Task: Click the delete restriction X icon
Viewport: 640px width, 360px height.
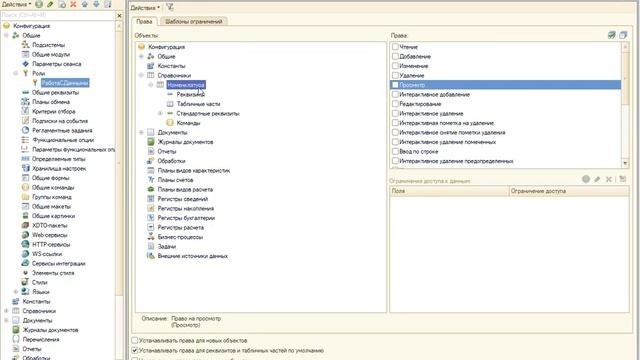Action: click(x=609, y=179)
